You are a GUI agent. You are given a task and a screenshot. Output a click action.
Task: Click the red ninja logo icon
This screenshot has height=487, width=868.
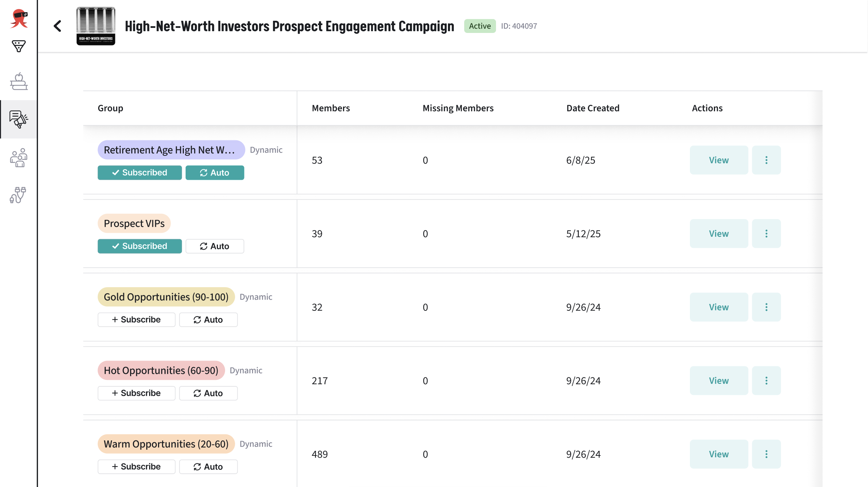coord(19,19)
